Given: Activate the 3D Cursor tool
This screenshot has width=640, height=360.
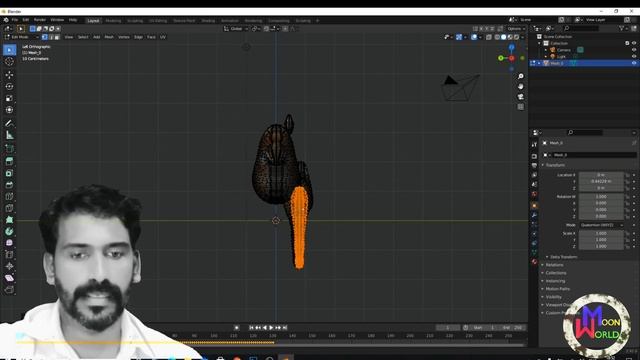Looking at the screenshot, I should [x=9, y=62].
